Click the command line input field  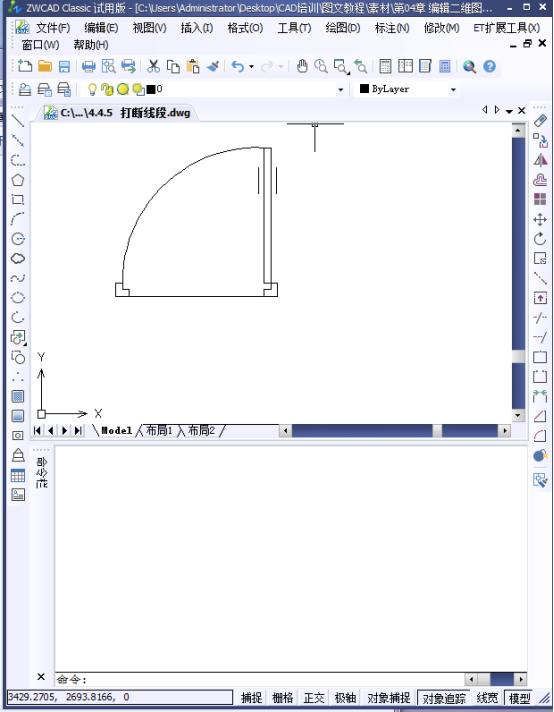tap(260, 679)
